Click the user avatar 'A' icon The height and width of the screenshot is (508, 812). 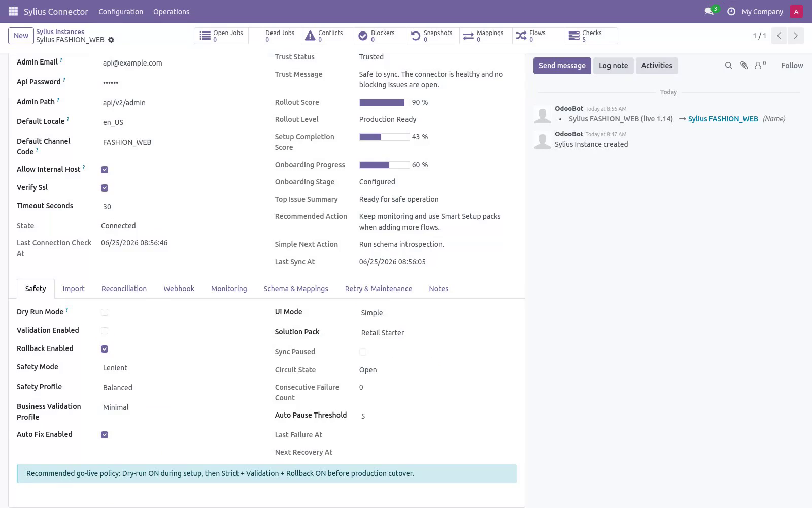796,12
